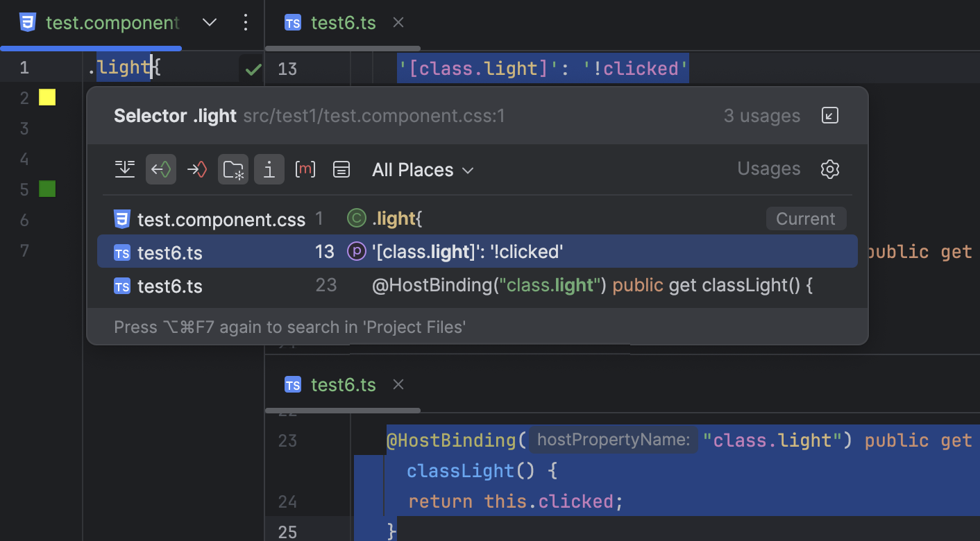Open usages in the Find tool window
Screen dimensions: 980x541
point(830,116)
